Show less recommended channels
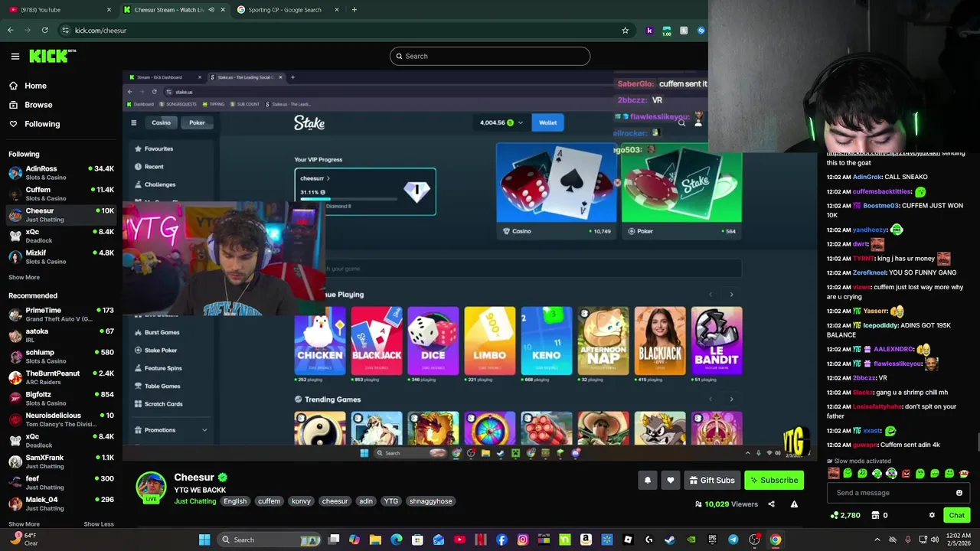The width and height of the screenshot is (980, 551). click(x=98, y=524)
